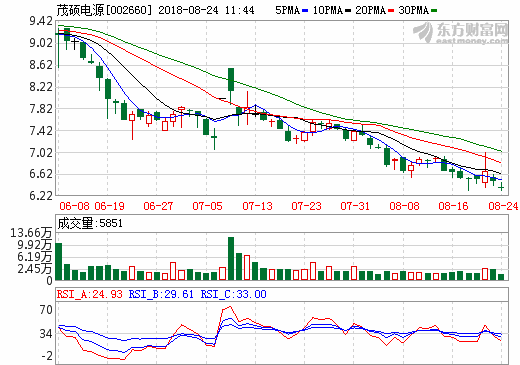Screen dimensions: 520x365
Task: Click the 06-08 date label
Action: pos(74,206)
